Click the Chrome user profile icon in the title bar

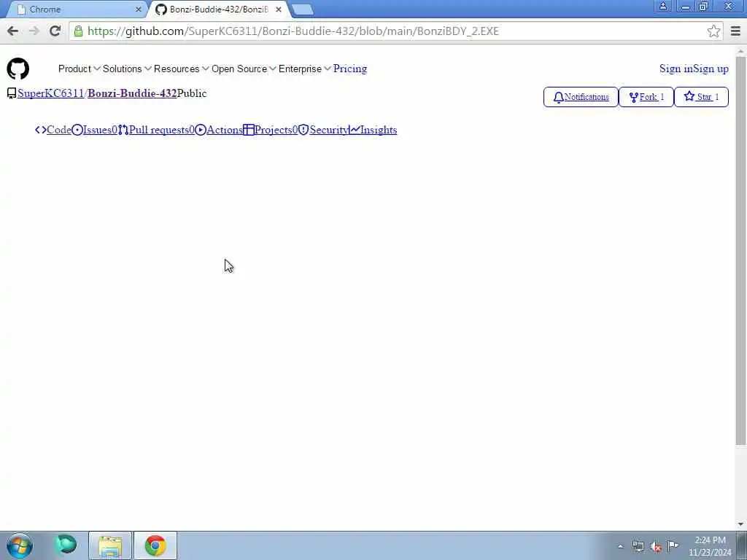[662, 6]
